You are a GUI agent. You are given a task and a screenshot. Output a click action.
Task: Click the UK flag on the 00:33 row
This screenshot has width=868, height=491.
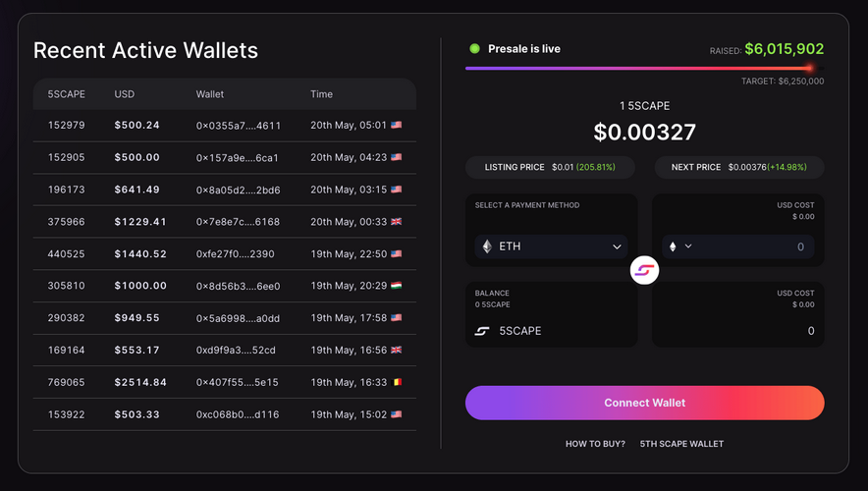point(397,222)
